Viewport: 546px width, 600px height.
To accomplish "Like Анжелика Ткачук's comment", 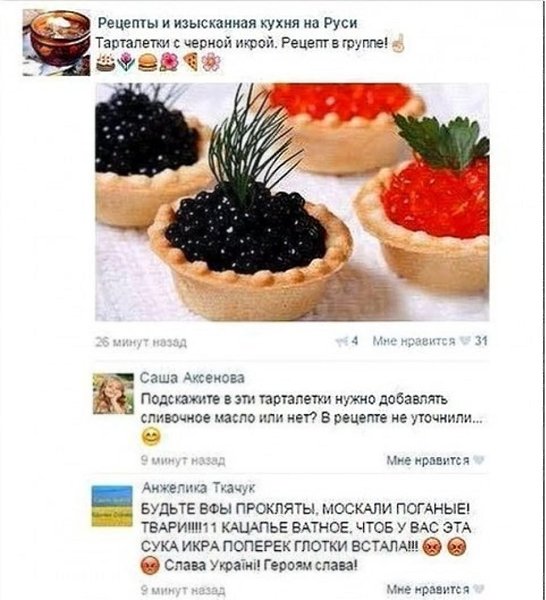I will pos(435,590).
